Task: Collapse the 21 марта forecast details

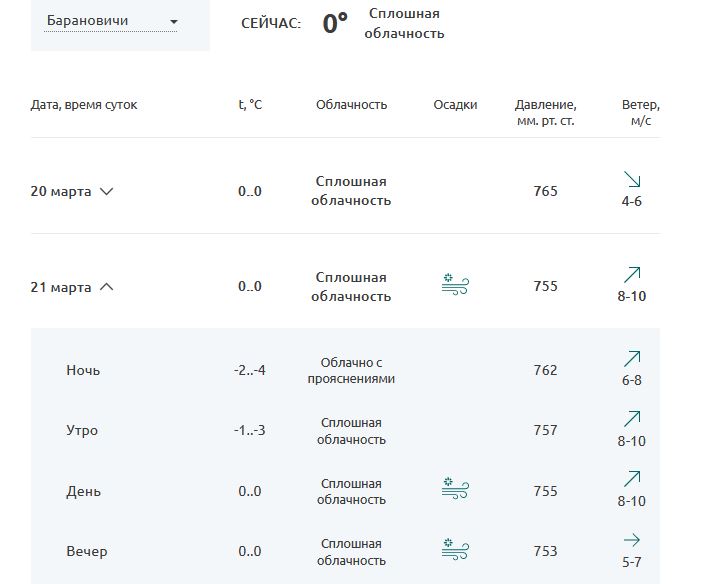Action: (106, 287)
